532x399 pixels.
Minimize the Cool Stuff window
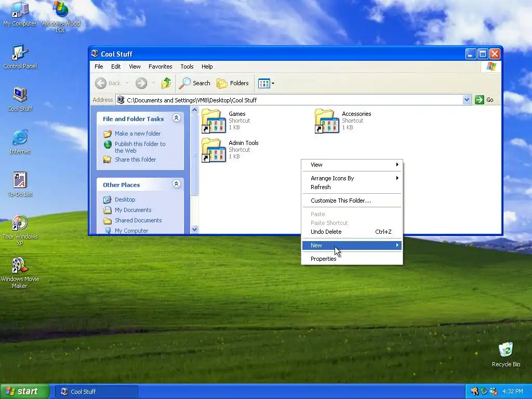[471, 54]
